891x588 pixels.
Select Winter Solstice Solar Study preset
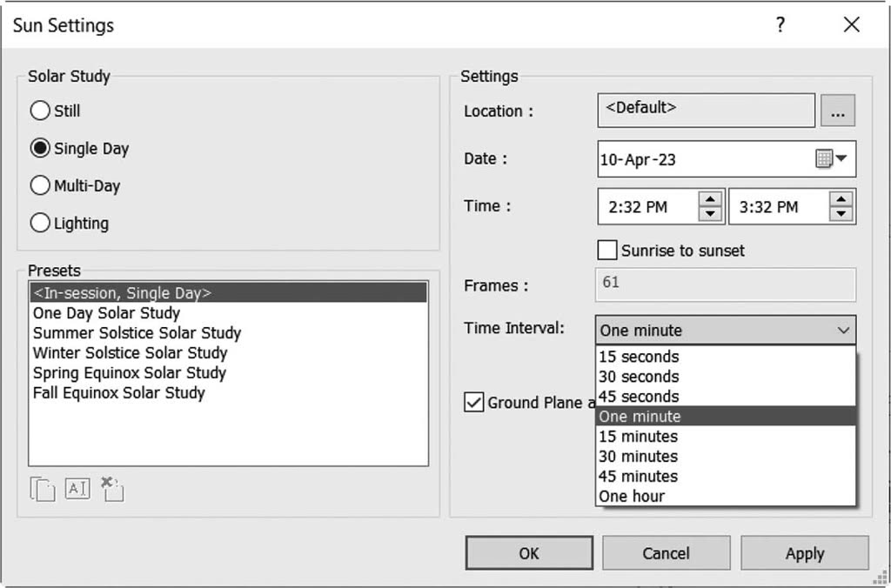pyautogui.click(x=229, y=353)
